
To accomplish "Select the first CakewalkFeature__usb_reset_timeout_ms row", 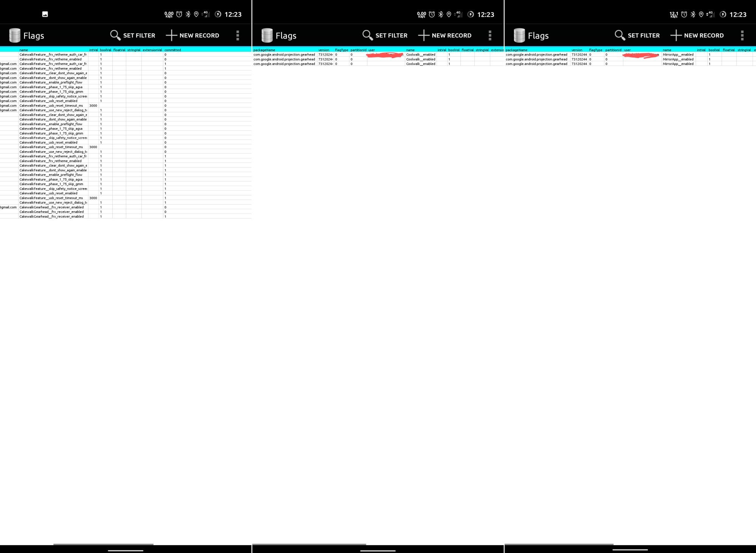I will [x=51, y=106].
